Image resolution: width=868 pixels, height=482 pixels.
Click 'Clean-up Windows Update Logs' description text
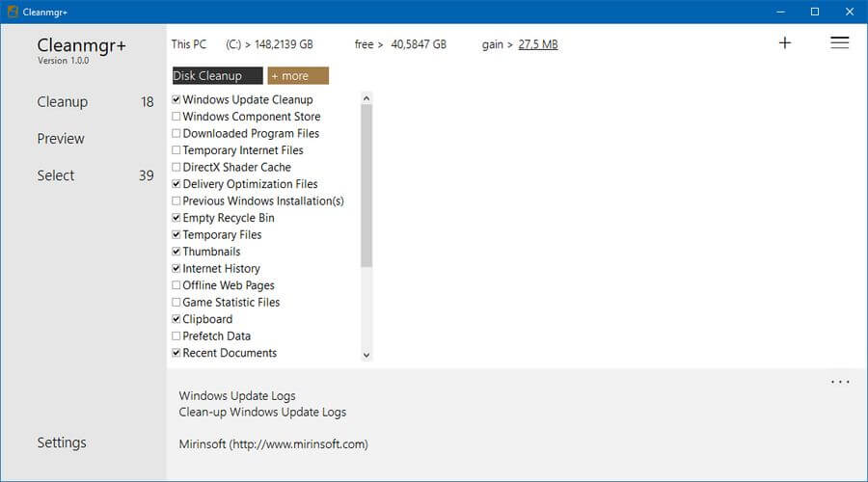coord(262,413)
